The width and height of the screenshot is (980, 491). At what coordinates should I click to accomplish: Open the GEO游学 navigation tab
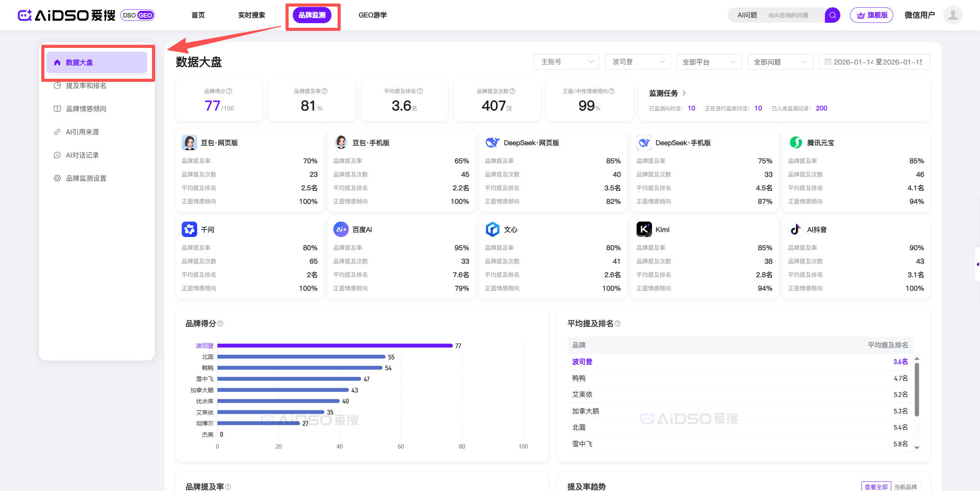point(372,15)
